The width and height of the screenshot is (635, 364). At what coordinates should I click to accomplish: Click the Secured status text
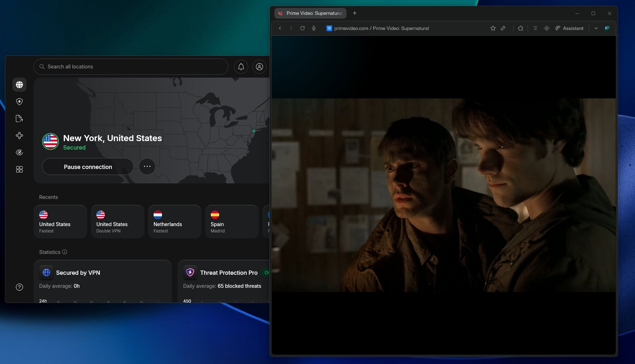tap(74, 147)
